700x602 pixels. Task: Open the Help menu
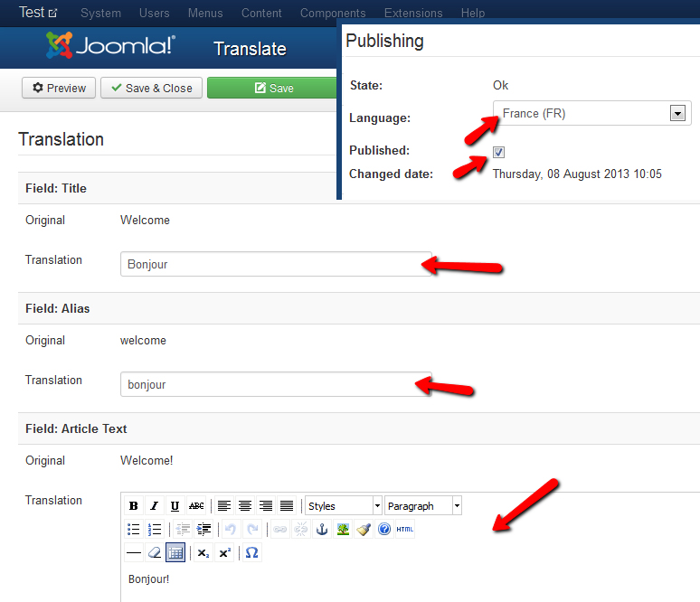[x=473, y=13]
